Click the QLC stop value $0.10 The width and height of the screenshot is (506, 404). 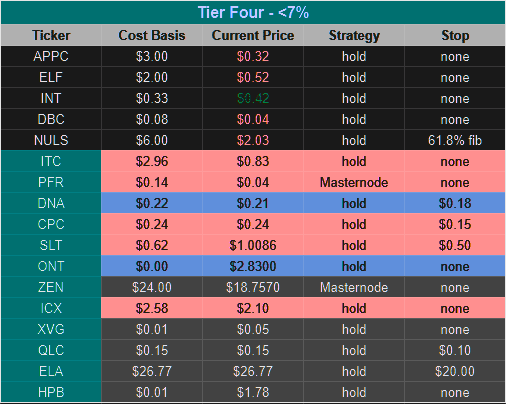pyautogui.click(x=455, y=350)
